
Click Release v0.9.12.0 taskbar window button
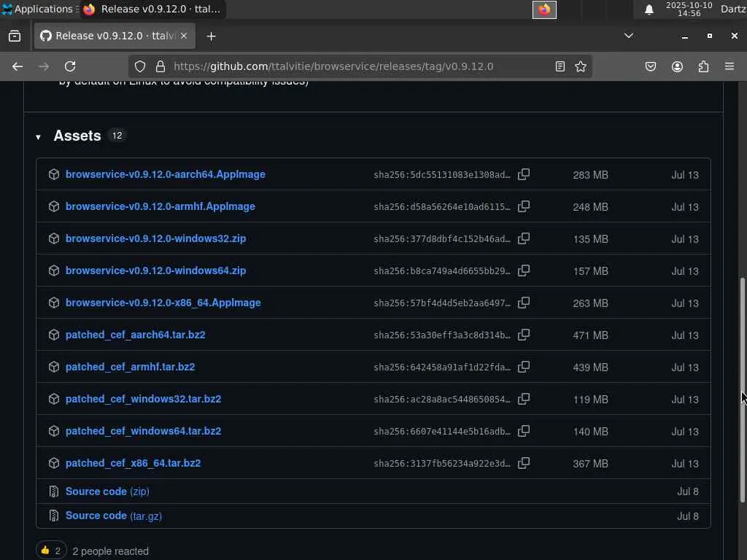point(152,9)
